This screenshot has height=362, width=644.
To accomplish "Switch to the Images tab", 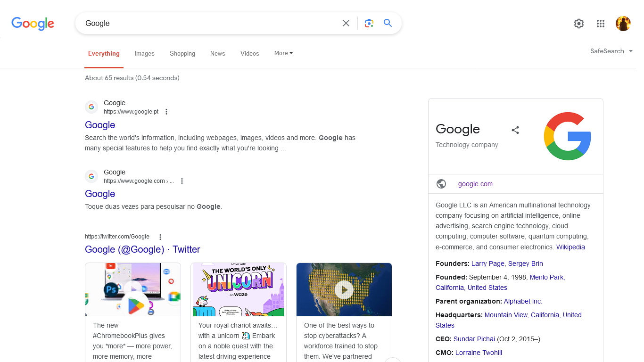I will tap(145, 54).
